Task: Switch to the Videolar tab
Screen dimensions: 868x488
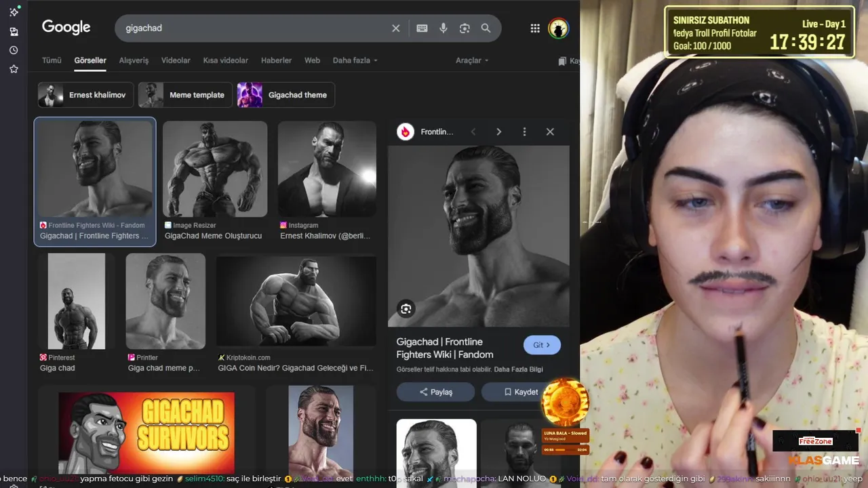Action: click(x=176, y=60)
